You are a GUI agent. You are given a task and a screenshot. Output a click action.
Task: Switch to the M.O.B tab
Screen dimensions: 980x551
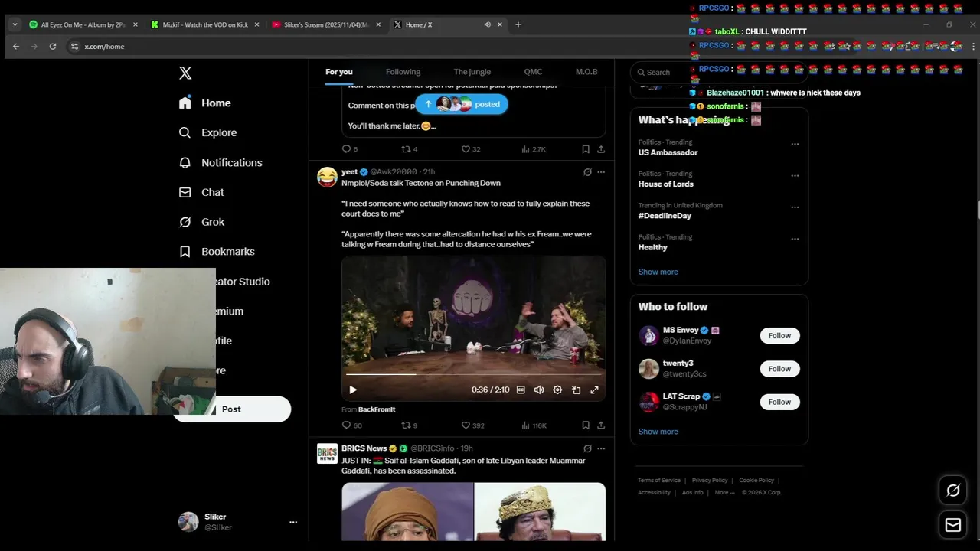tap(586, 72)
